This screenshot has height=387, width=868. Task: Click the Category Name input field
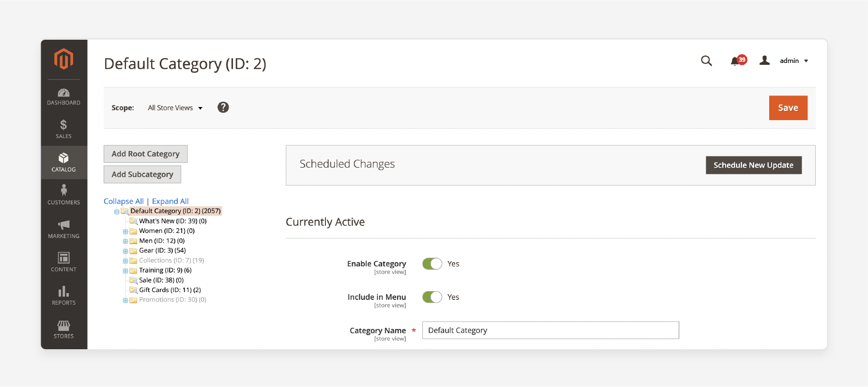coord(551,330)
